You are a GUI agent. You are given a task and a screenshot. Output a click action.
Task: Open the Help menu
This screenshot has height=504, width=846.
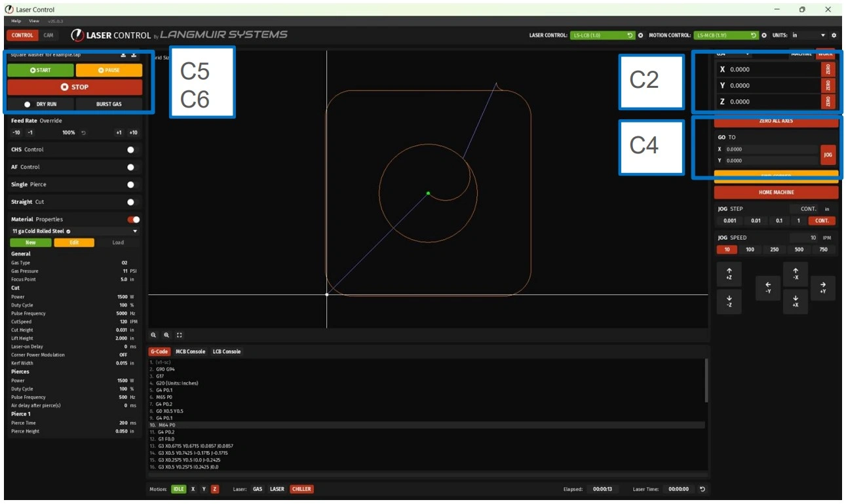(16, 21)
